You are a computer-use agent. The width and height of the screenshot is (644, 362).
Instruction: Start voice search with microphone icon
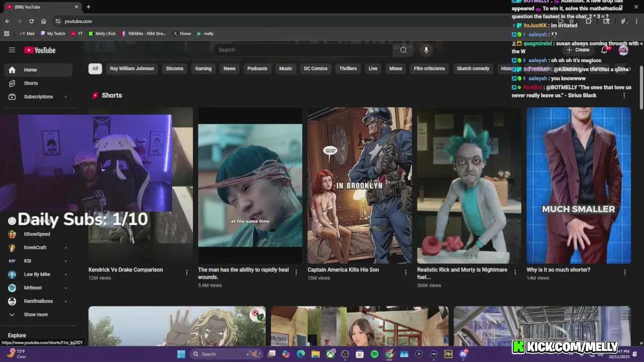pos(426,50)
